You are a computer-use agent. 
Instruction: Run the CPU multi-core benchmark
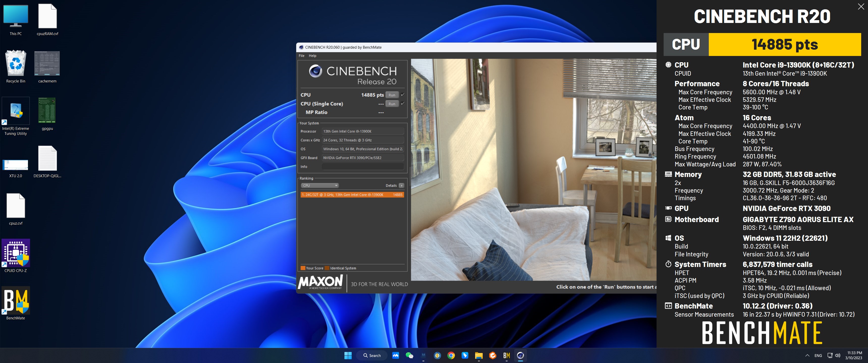[392, 95]
